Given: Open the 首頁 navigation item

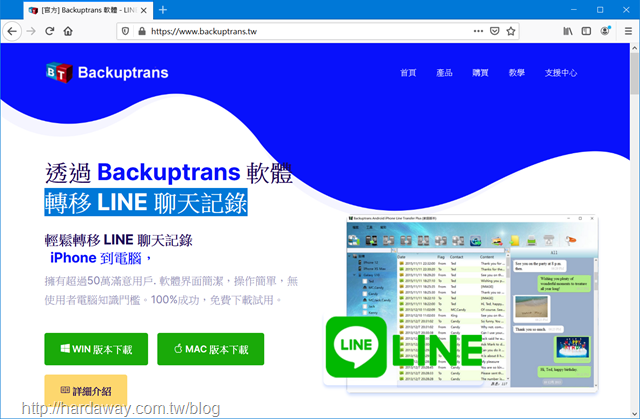Looking at the screenshot, I should [x=408, y=73].
